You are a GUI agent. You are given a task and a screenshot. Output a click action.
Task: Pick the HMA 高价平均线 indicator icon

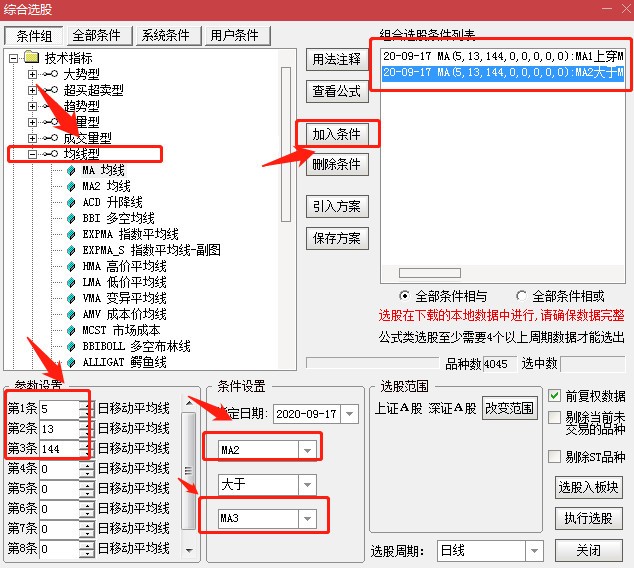(x=71, y=266)
